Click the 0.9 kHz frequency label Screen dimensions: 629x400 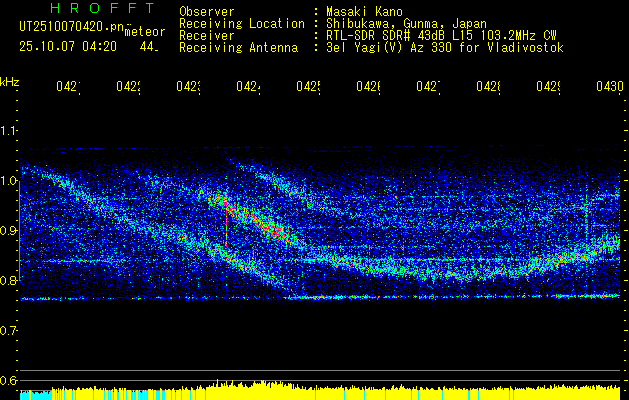click(x=8, y=231)
